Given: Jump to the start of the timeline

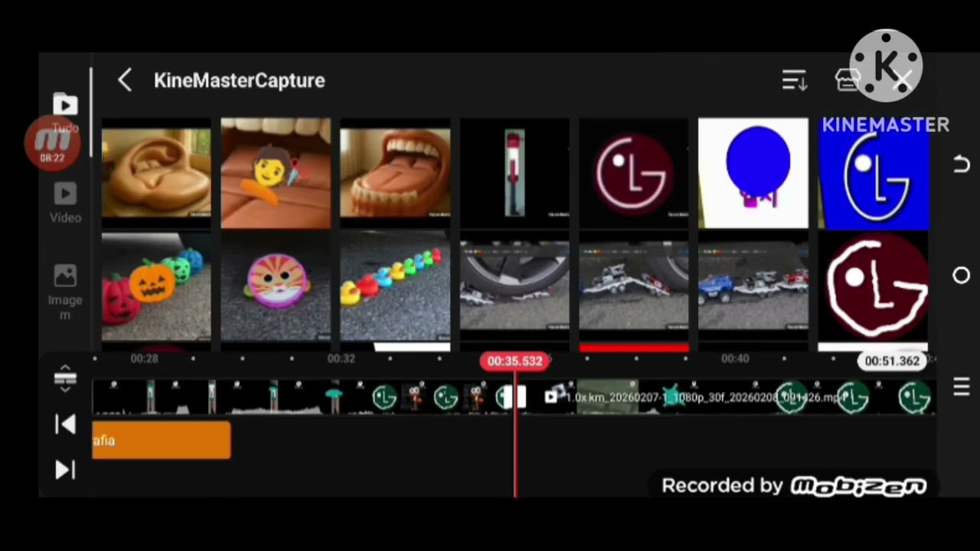Looking at the screenshot, I should tap(65, 425).
